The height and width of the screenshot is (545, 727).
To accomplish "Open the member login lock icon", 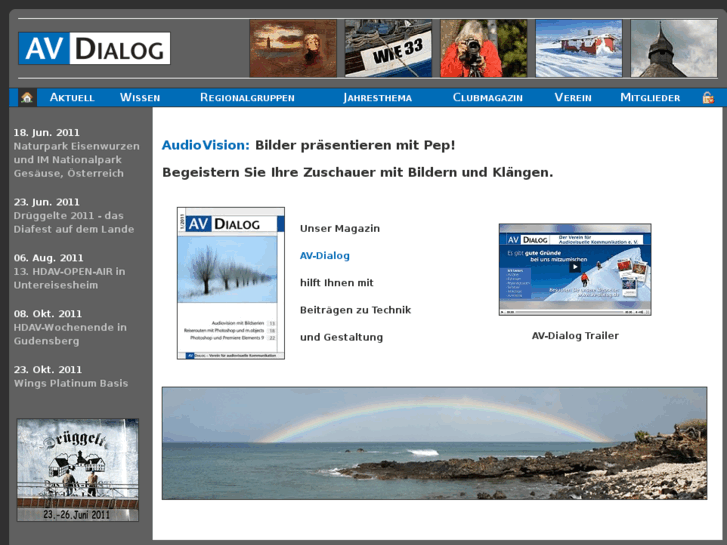I will [708, 97].
